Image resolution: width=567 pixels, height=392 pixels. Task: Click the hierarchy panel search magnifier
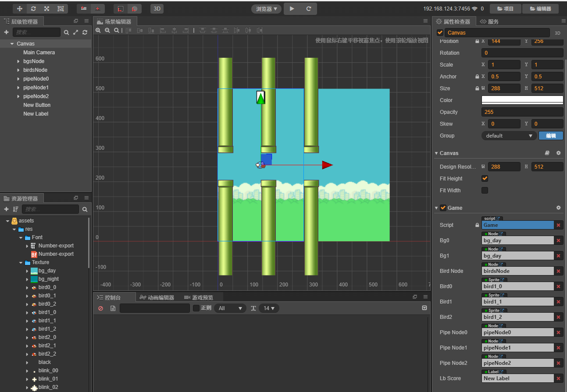66,32
